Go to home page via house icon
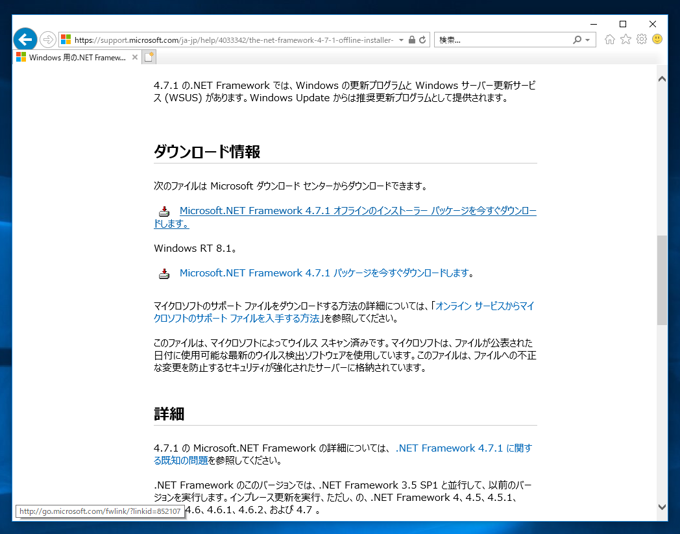This screenshot has height=534, width=680. 610,39
